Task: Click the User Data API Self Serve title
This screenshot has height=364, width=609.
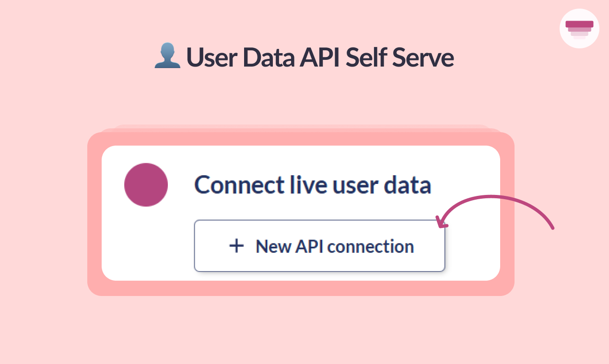Action: [x=304, y=57]
